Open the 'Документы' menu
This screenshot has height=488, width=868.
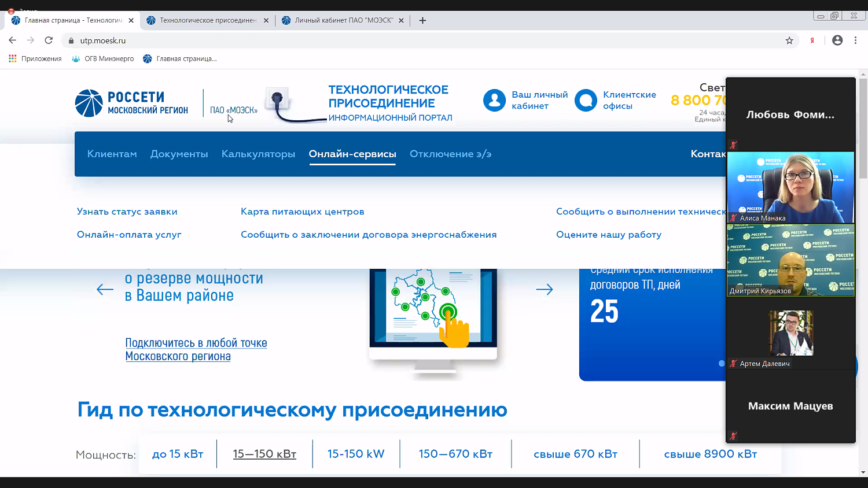click(179, 154)
